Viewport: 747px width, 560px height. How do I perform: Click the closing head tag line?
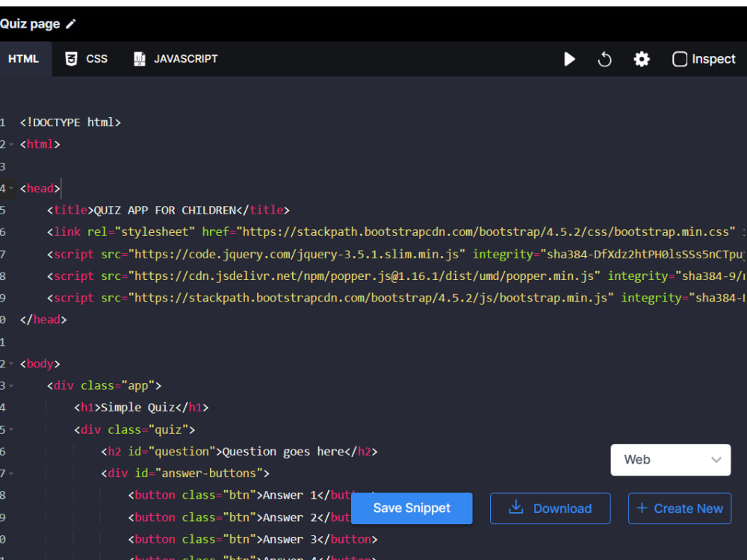[43, 320]
